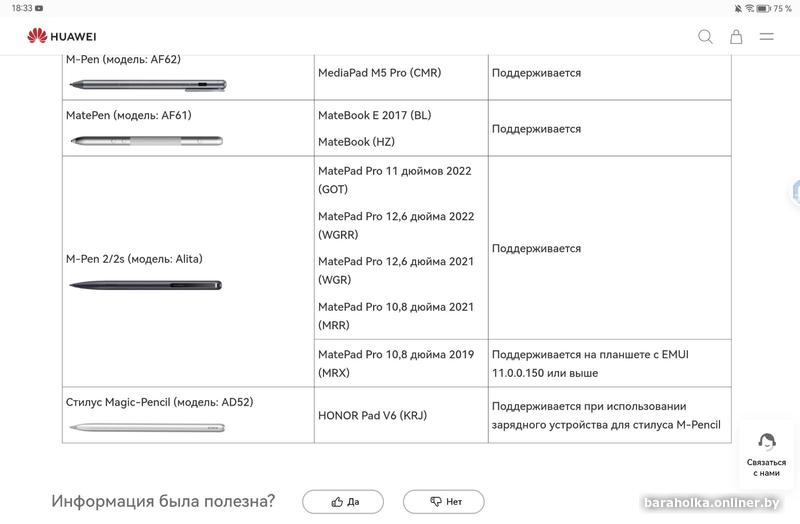Tap the Wi-Fi status icon
Screen dimensions: 800x524
749,8
